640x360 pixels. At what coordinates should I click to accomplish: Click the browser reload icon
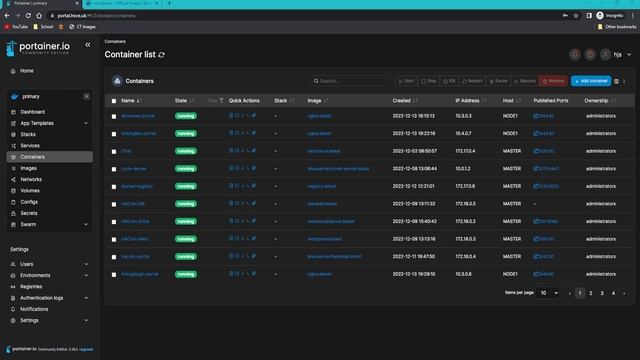(28, 16)
